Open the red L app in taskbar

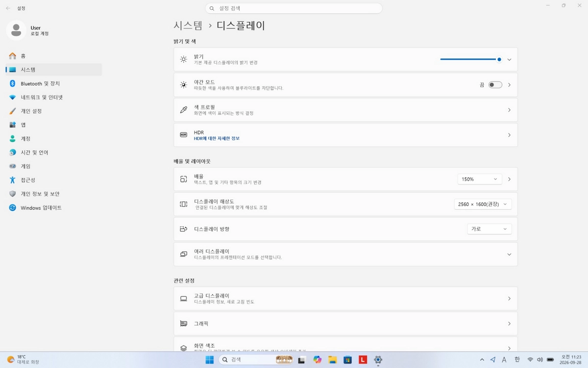coord(363,360)
